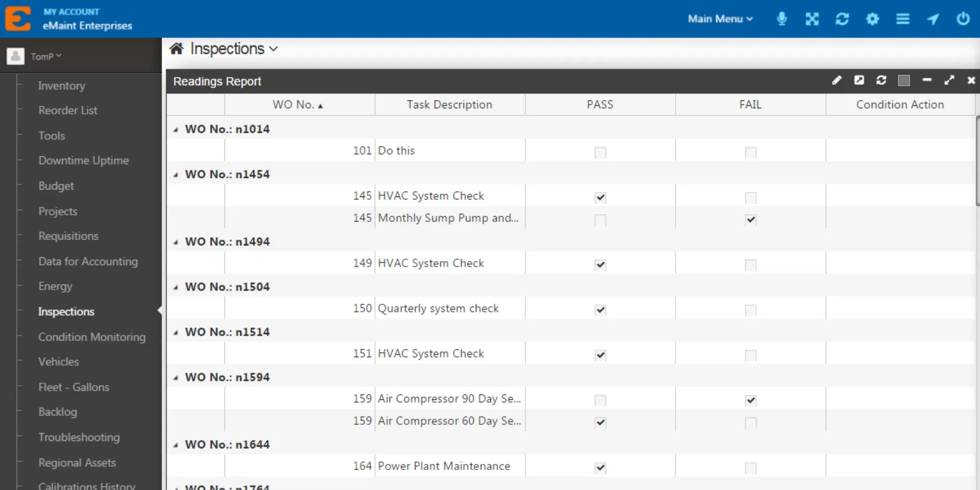Screen dimensions: 980x490
Task: Open Readings Report in external view icon
Action: pos(859,80)
